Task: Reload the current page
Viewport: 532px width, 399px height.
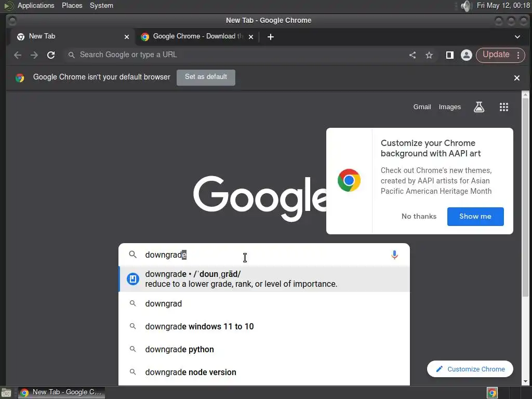Action: pos(51,55)
